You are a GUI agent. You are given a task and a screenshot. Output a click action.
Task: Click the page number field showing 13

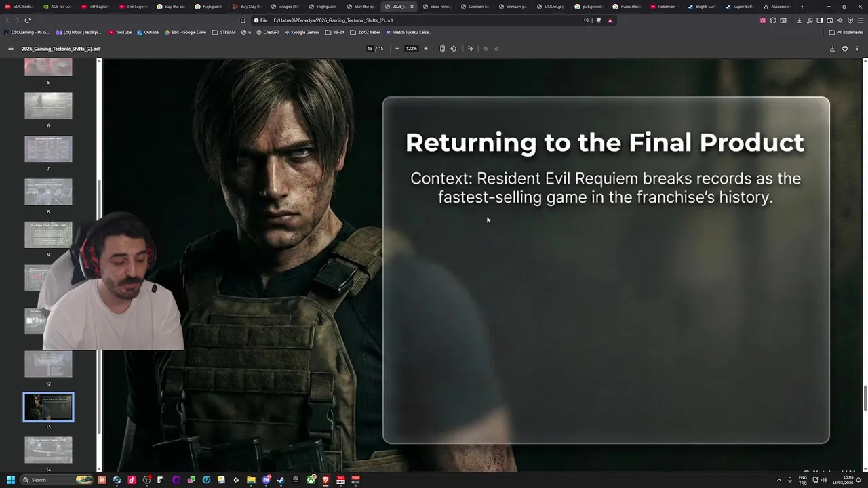[370, 49]
